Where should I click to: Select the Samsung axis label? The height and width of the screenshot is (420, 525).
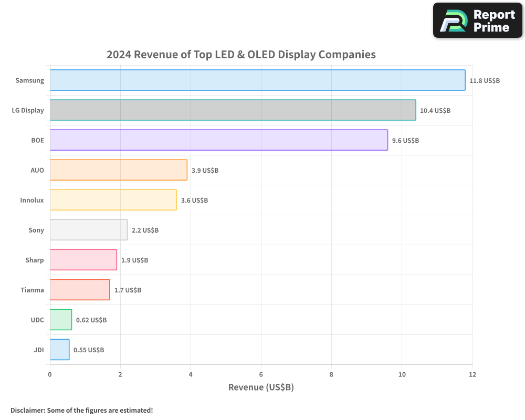click(x=29, y=80)
